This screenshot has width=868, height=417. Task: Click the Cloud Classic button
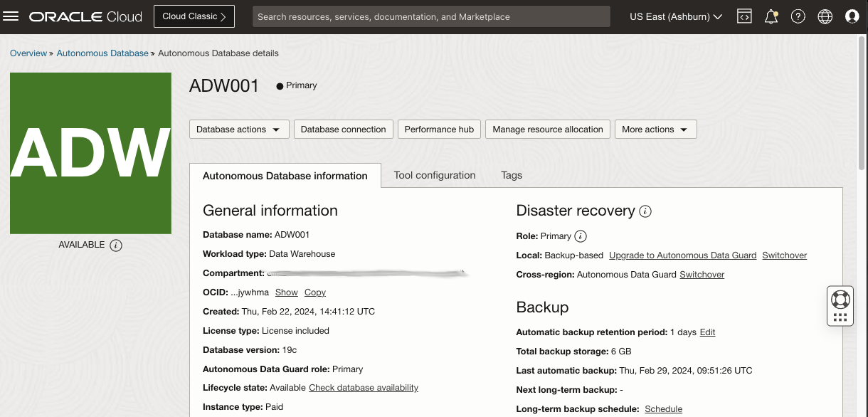pyautogui.click(x=194, y=16)
